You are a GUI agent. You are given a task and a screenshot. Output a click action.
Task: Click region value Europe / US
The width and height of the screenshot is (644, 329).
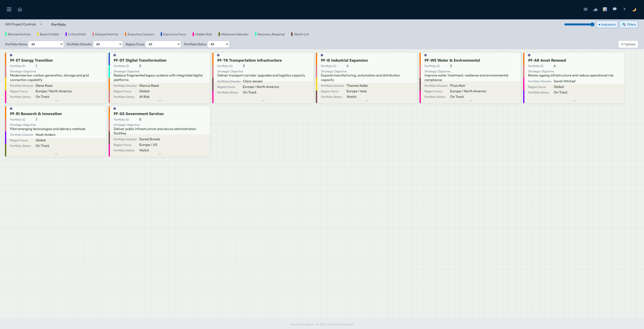148,145
